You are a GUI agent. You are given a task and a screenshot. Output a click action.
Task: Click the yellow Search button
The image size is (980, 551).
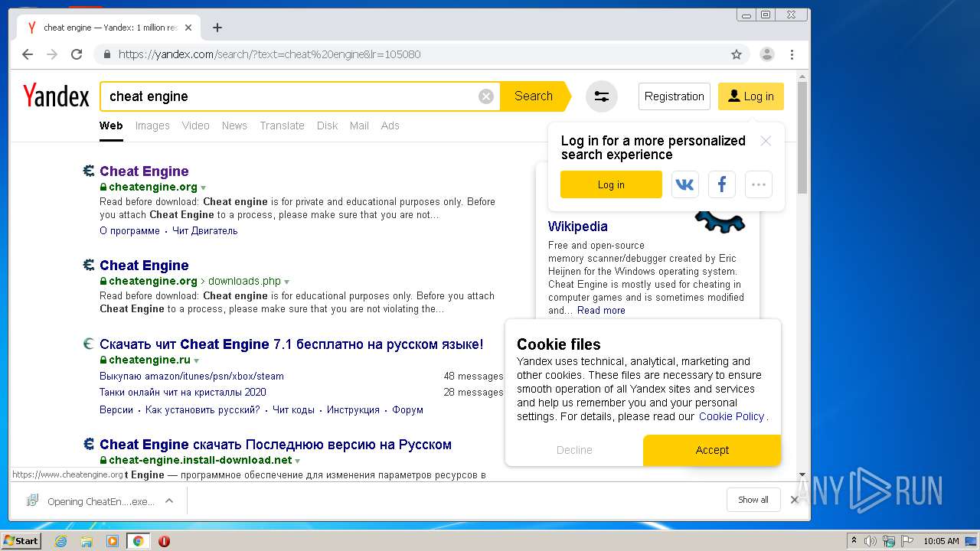point(534,96)
